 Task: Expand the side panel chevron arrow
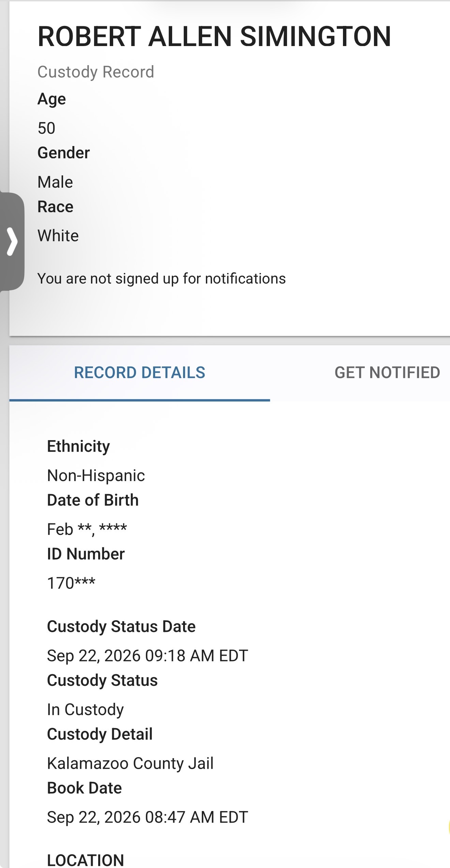[x=12, y=241]
